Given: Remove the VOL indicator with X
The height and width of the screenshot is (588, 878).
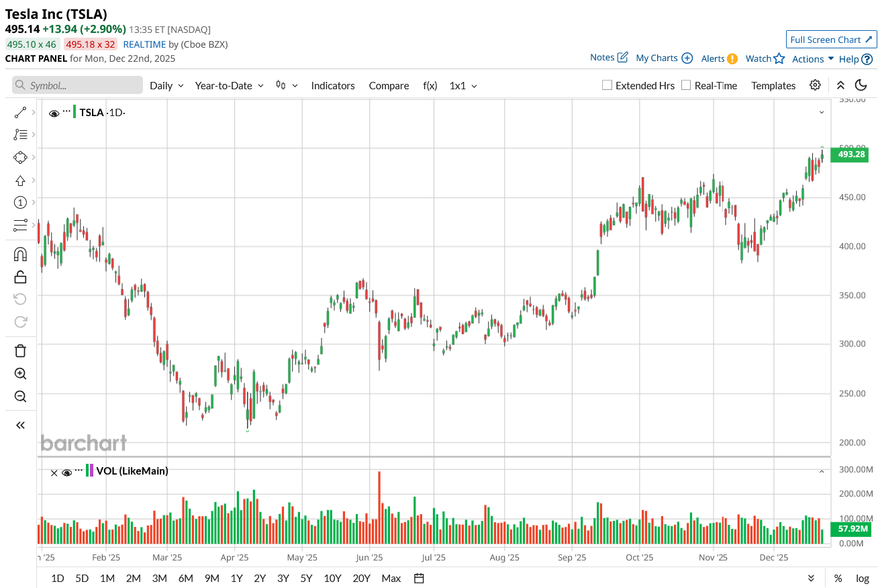Looking at the screenshot, I should click(x=54, y=473).
